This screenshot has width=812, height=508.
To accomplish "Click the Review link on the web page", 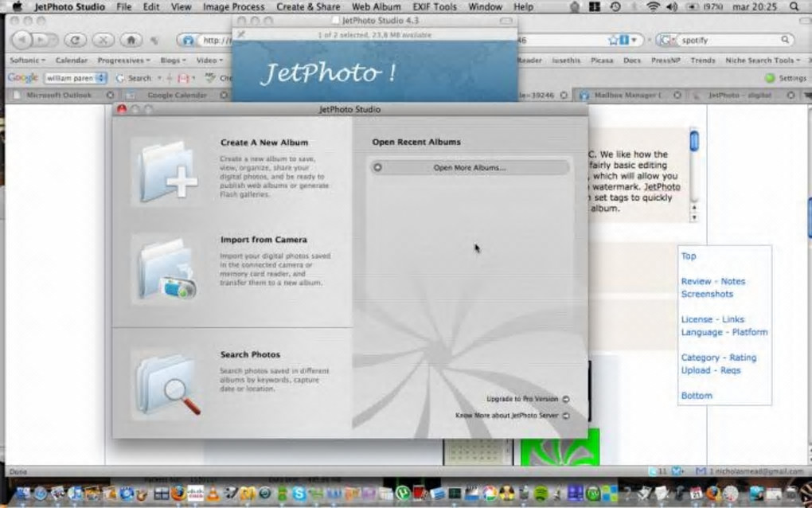I will [696, 282].
